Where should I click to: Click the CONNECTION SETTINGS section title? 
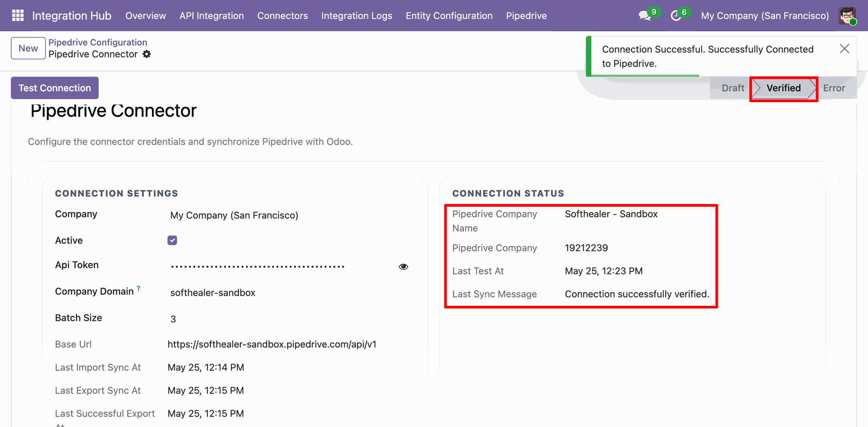[117, 193]
